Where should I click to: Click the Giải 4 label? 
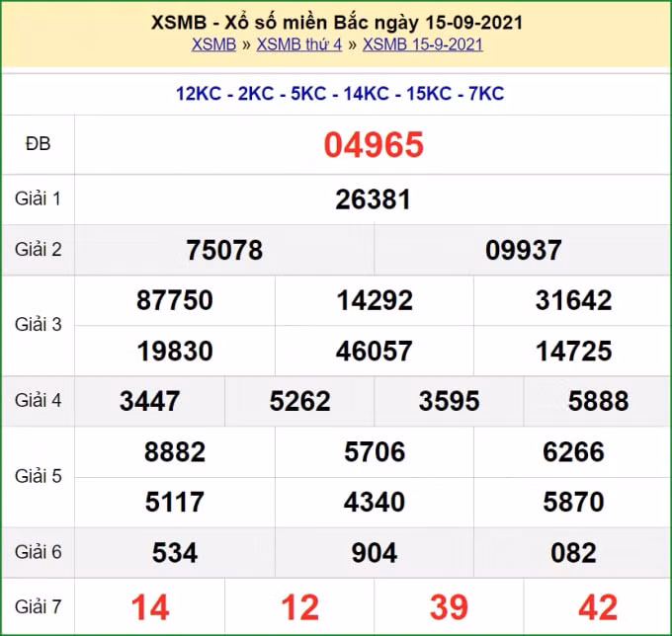38,400
